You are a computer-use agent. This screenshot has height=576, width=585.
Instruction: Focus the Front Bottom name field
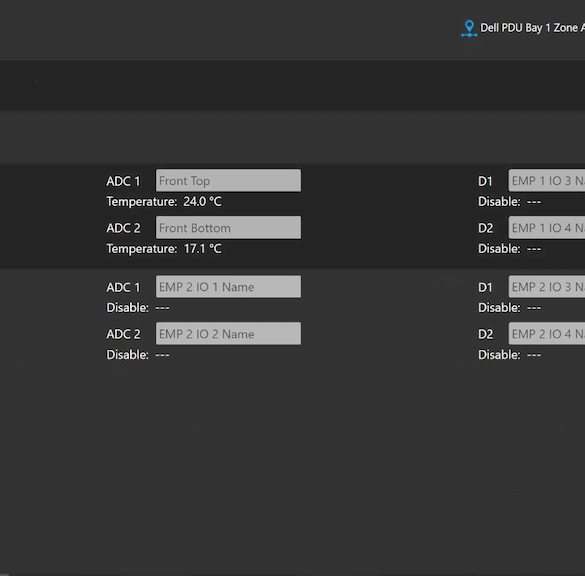228,228
